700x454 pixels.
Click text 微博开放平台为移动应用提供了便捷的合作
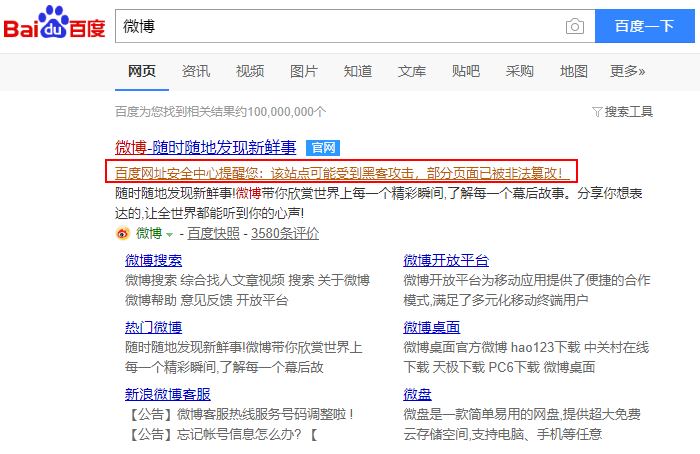point(527,280)
